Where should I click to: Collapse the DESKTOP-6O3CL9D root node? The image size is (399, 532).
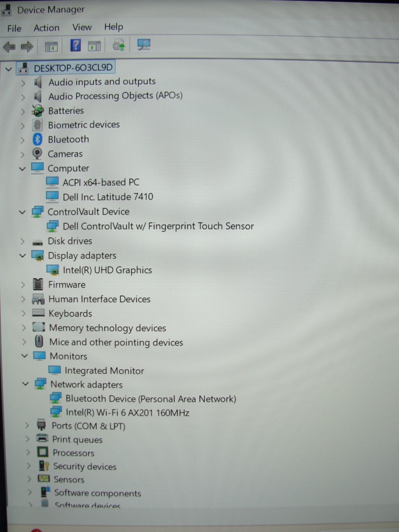coord(9,69)
